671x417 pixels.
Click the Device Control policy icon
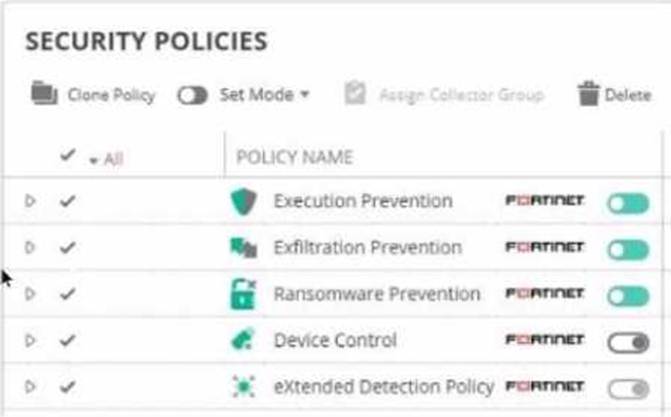(243, 341)
